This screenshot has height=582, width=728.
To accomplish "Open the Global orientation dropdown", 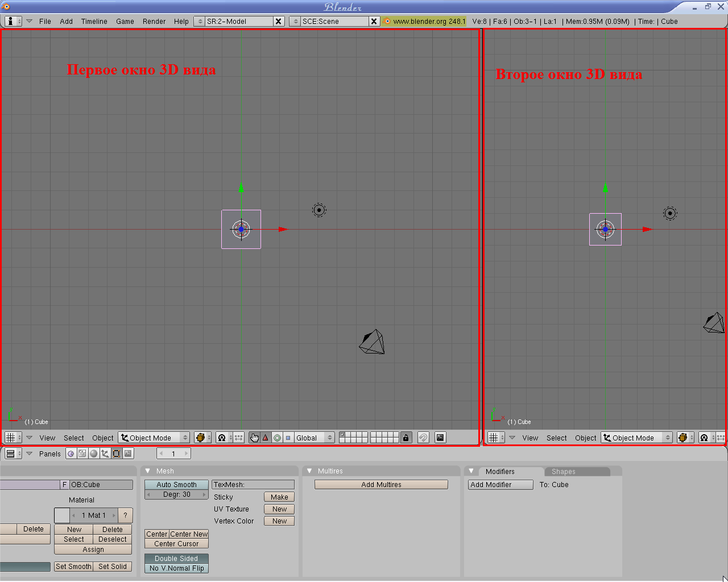I will pos(314,438).
